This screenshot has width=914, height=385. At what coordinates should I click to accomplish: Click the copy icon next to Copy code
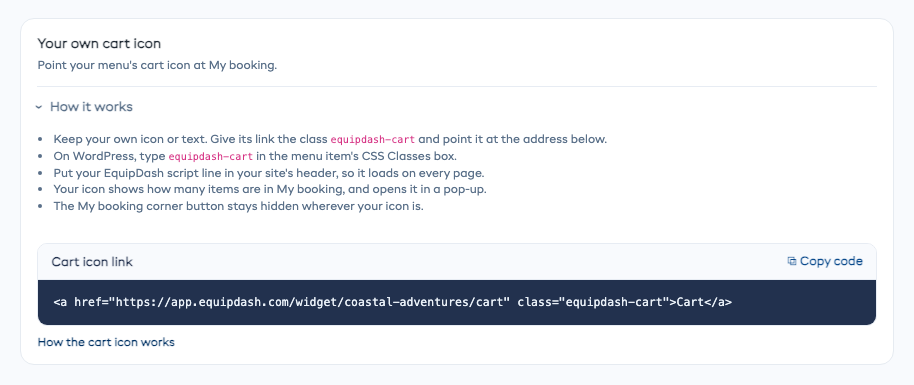(x=792, y=261)
